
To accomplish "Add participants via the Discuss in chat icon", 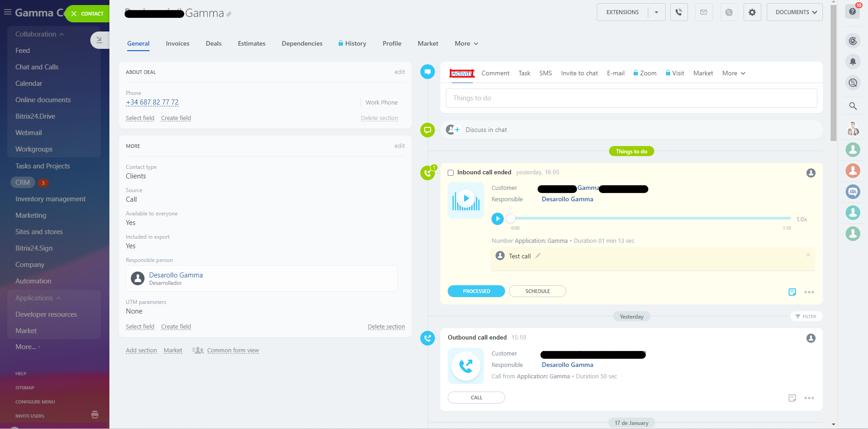I will pos(453,130).
